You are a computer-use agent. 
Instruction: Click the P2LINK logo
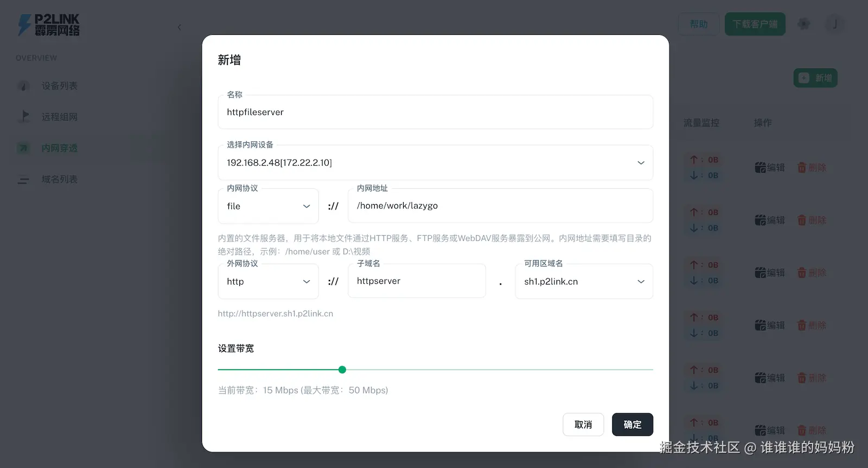49,25
